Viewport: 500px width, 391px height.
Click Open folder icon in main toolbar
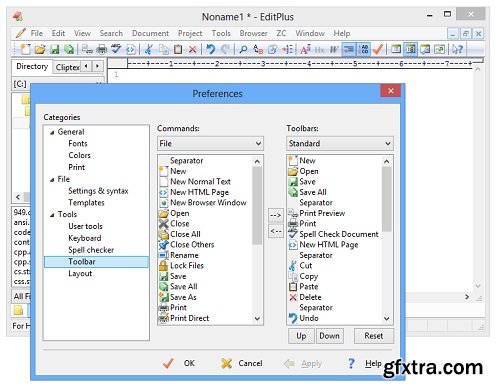(40, 49)
